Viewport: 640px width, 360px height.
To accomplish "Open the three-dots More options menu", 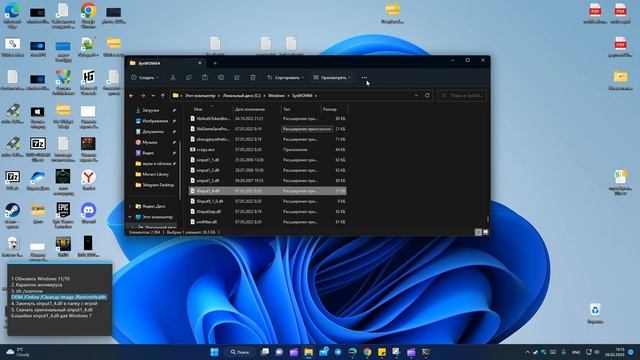I will pyautogui.click(x=364, y=77).
